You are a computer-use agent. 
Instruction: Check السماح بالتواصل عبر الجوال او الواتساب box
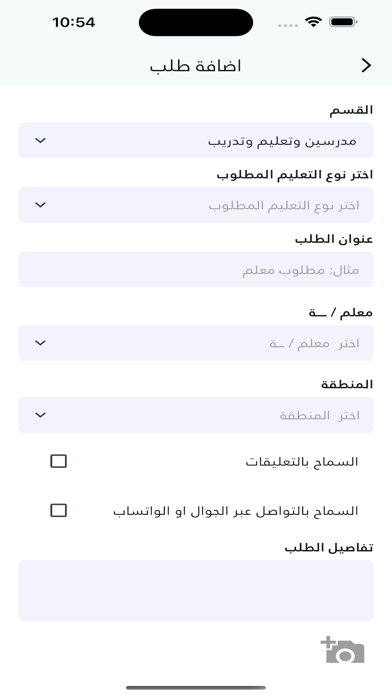(59, 511)
